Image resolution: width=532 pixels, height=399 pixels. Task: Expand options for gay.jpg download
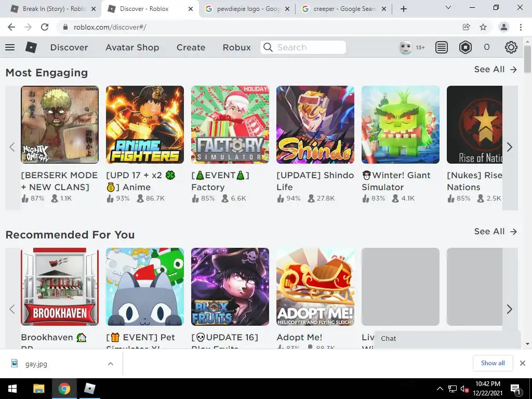click(x=111, y=364)
